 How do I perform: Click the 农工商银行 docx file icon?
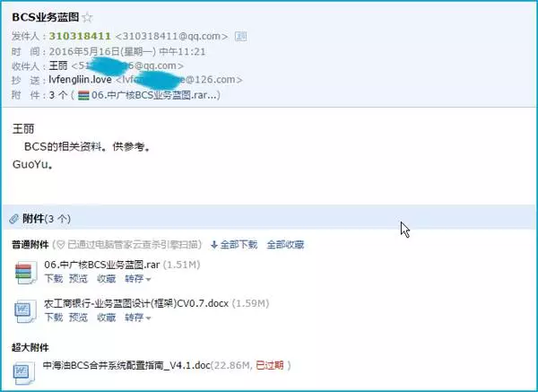25,311
